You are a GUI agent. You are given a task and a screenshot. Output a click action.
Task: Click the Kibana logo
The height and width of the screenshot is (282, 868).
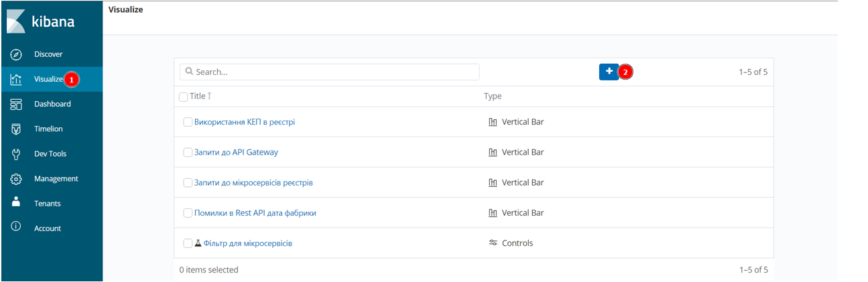point(41,21)
